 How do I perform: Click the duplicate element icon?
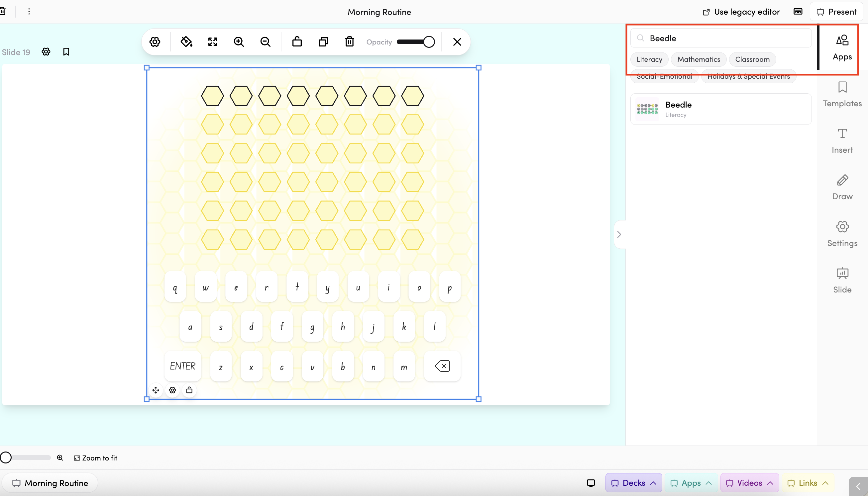[x=323, y=42]
